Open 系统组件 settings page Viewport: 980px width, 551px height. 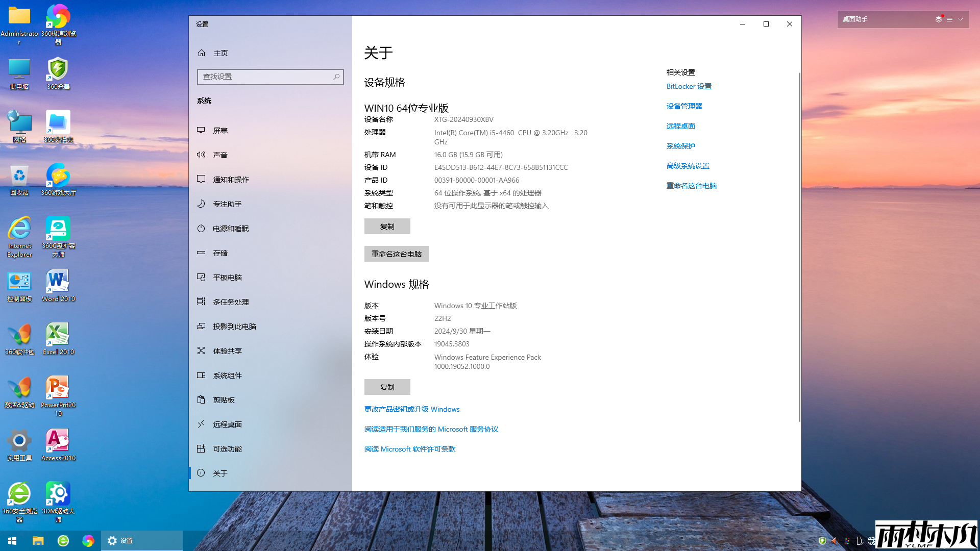tap(271, 375)
